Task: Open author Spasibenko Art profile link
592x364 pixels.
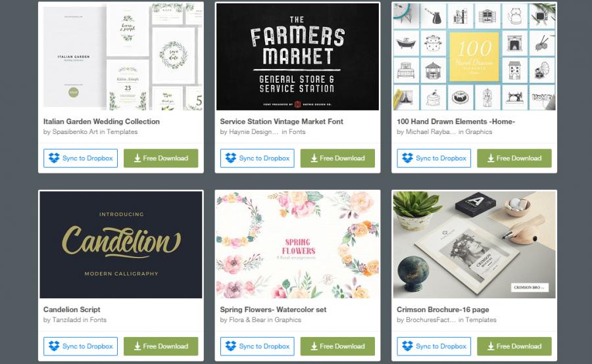Action: [x=75, y=131]
